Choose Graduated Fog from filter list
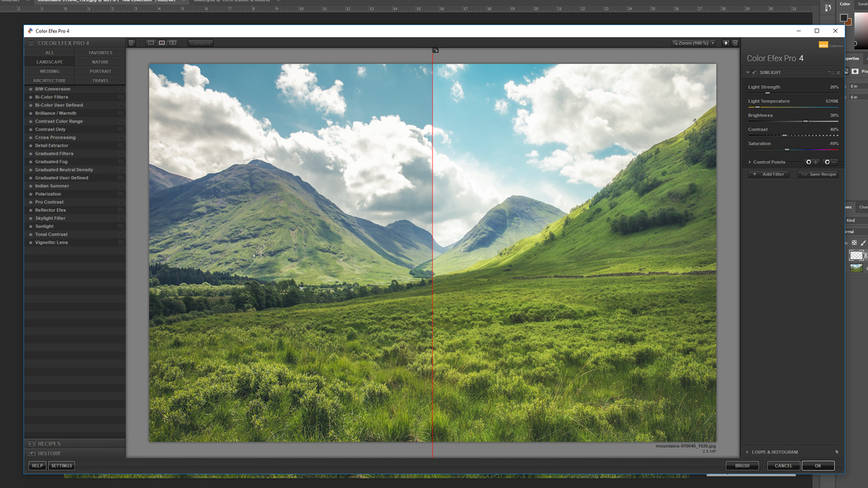Image resolution: width=868 pixels, height=488 pixels. pyautogui.click(x=52, y=162)
